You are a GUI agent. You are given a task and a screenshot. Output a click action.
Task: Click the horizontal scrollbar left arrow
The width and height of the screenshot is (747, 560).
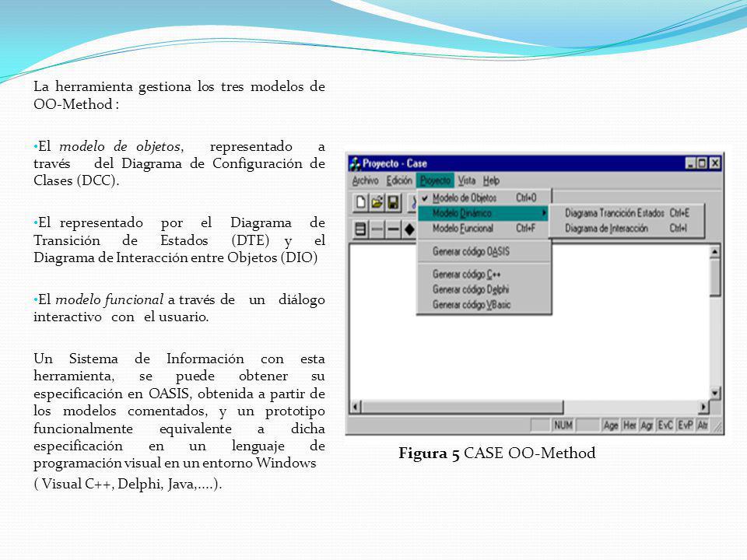click(x=356, y=407)
